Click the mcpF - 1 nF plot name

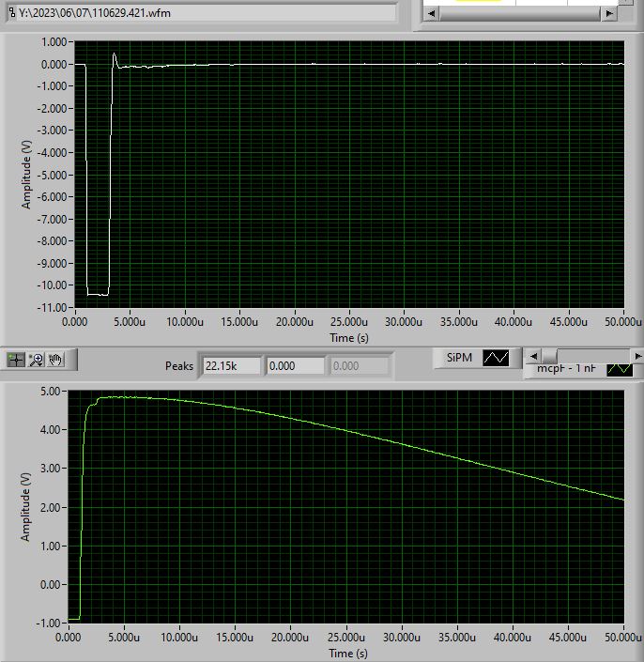click(x=566, y=369)
